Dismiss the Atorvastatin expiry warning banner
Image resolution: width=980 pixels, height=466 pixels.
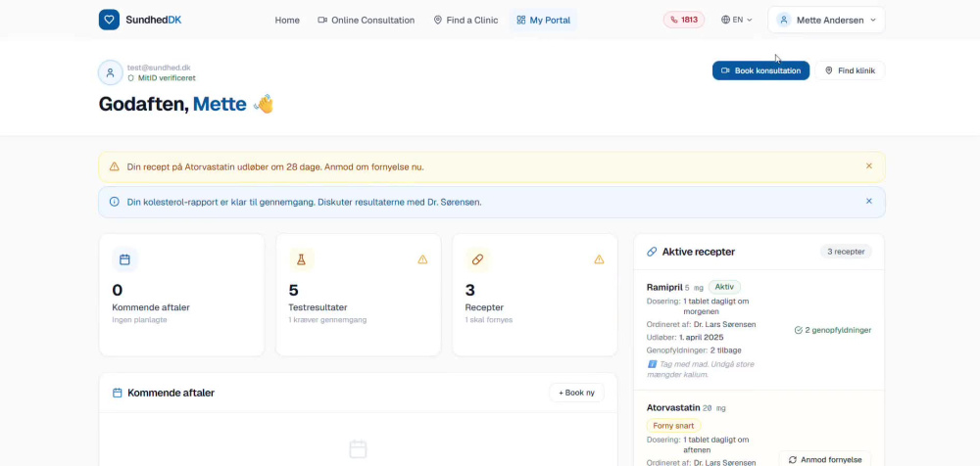point(868,166)
